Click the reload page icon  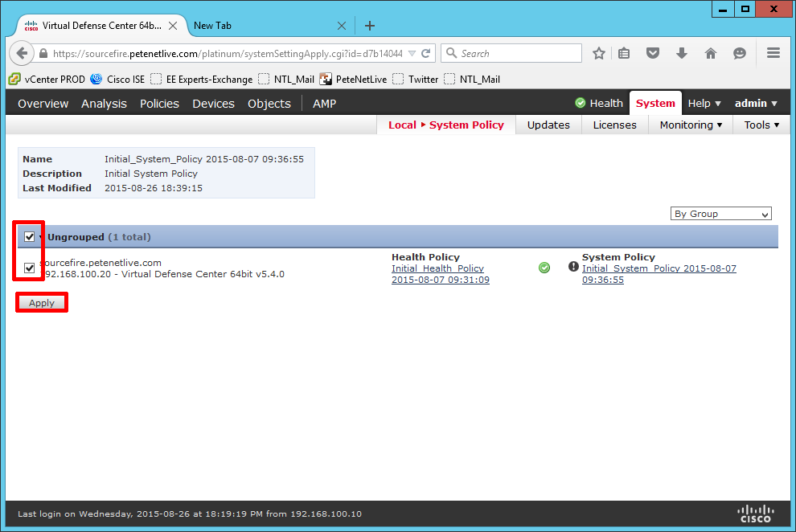(426, 53)
